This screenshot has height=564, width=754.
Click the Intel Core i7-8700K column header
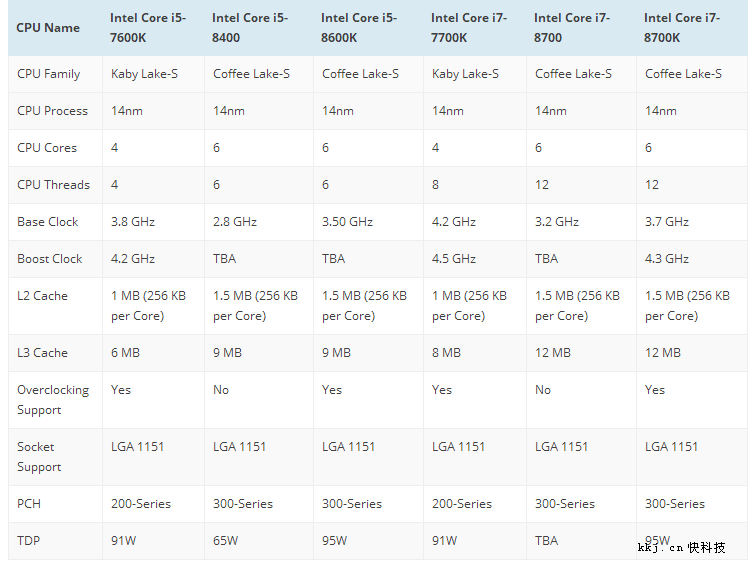[x=682, y=28]
